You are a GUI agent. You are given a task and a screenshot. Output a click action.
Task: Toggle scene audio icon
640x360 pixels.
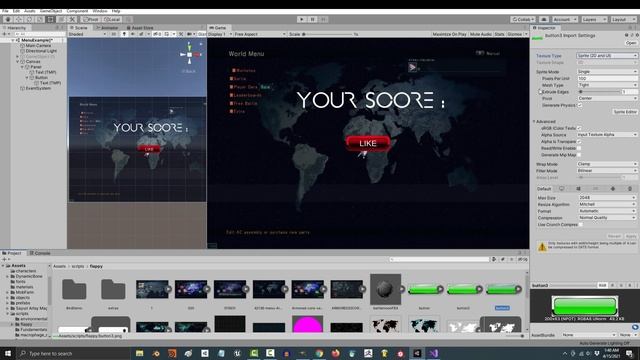tap(133, 34)
